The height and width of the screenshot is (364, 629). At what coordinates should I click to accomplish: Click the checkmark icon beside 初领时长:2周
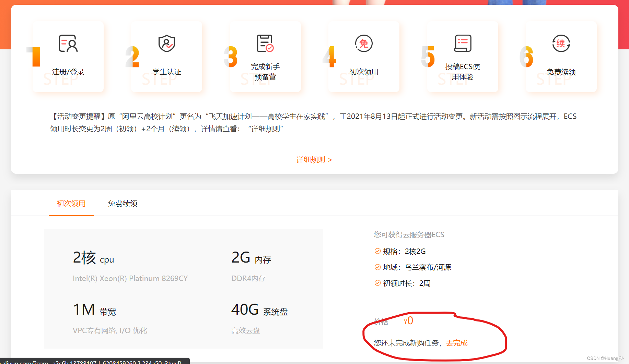377,283
